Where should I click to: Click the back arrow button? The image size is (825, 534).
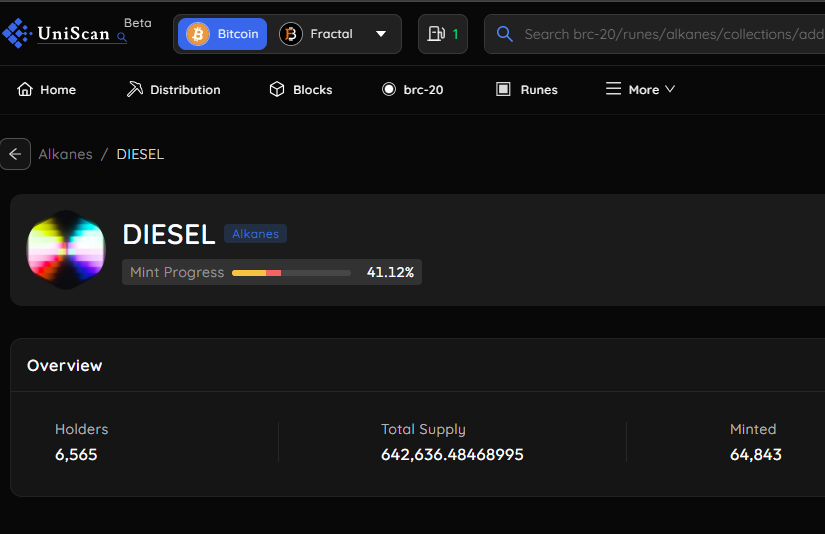(15, 154)
